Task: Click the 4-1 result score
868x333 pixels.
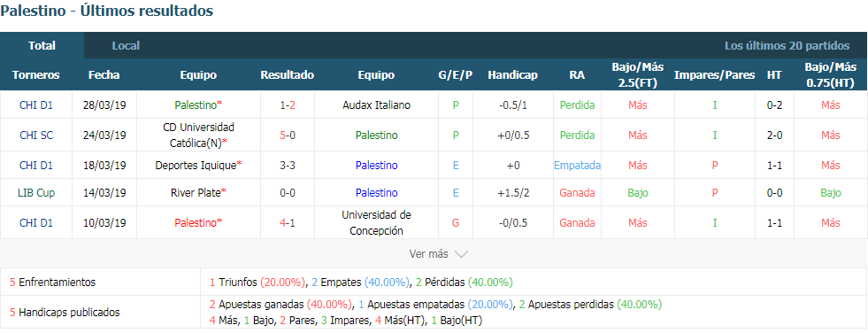Action: point(288,223)
